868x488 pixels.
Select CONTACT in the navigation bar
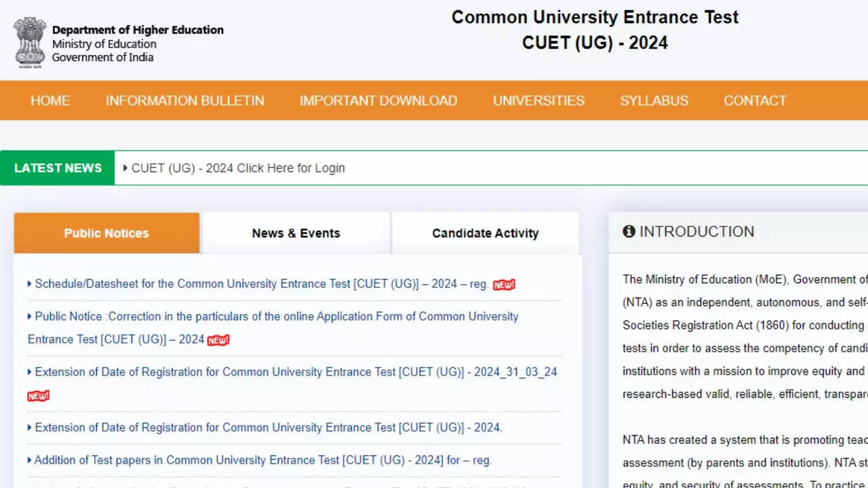(755, 101)
